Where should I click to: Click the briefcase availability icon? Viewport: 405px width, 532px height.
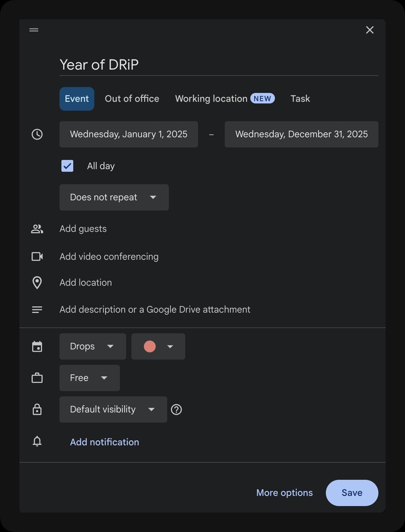coord(37,378)
